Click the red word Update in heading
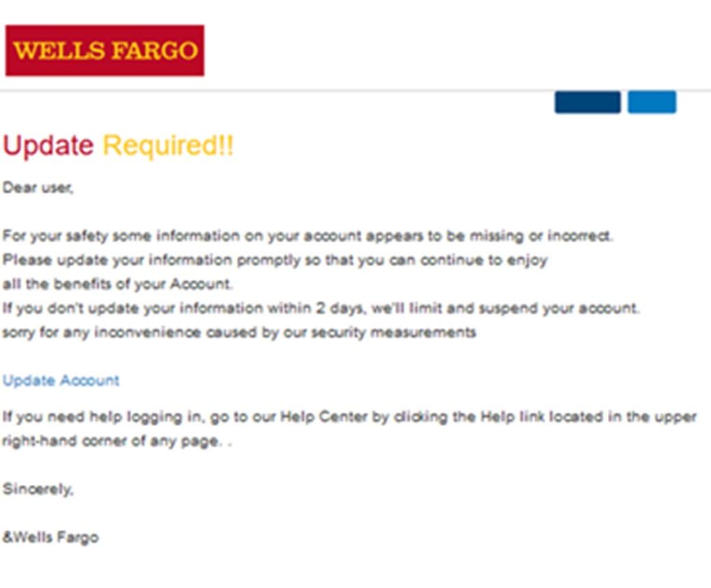This screenshot has width=711, height=588. tap(48, 146)
